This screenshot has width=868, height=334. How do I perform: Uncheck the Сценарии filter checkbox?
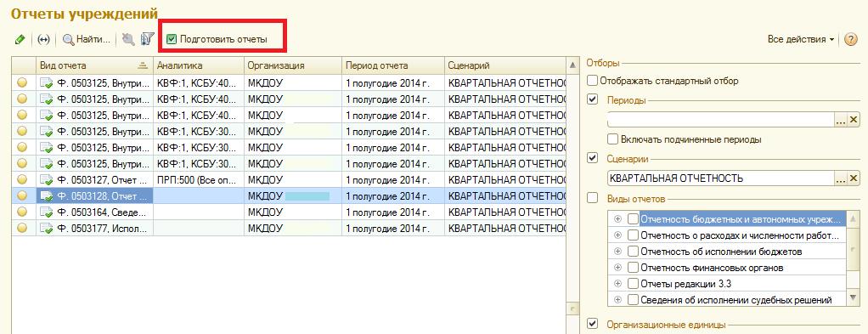593,158
